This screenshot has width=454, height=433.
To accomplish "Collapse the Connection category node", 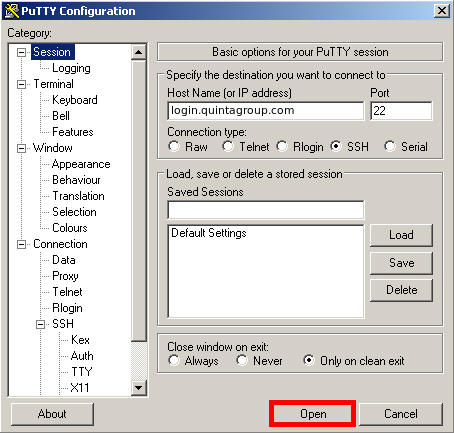I will click(21, 245).
